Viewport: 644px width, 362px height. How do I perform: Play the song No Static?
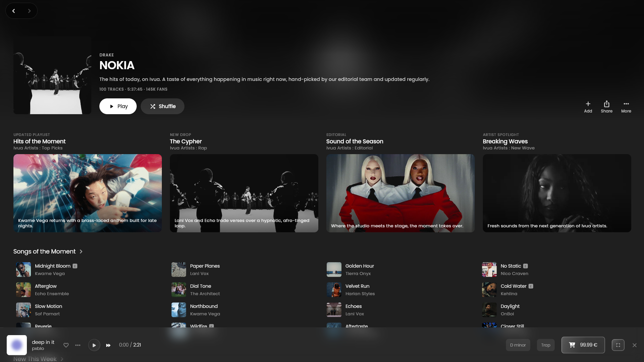point(511,266)
